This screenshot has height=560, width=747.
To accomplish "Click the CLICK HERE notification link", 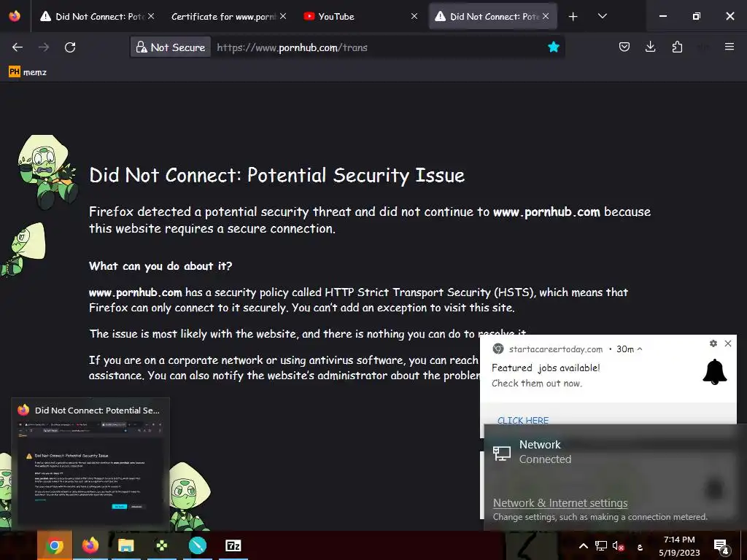I will click(523, 421).
